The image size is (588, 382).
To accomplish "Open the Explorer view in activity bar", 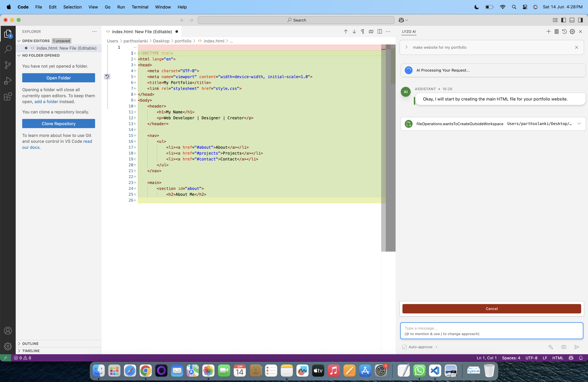I will point(8,34).
